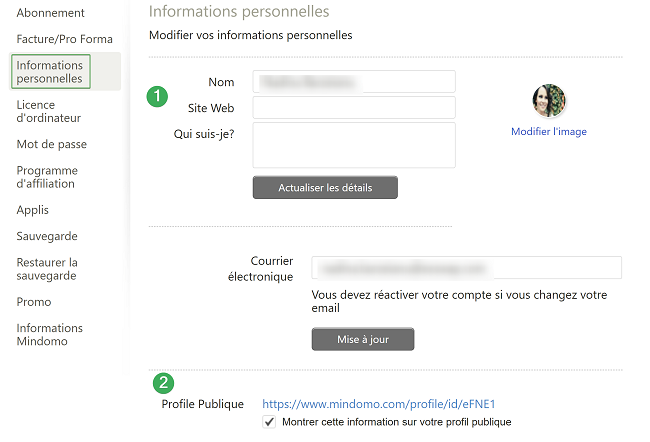Image resolution: width=650 pixels, height=442 pixels.
Task: Click the green number 1 marker
Action: (x=157, y=96)
